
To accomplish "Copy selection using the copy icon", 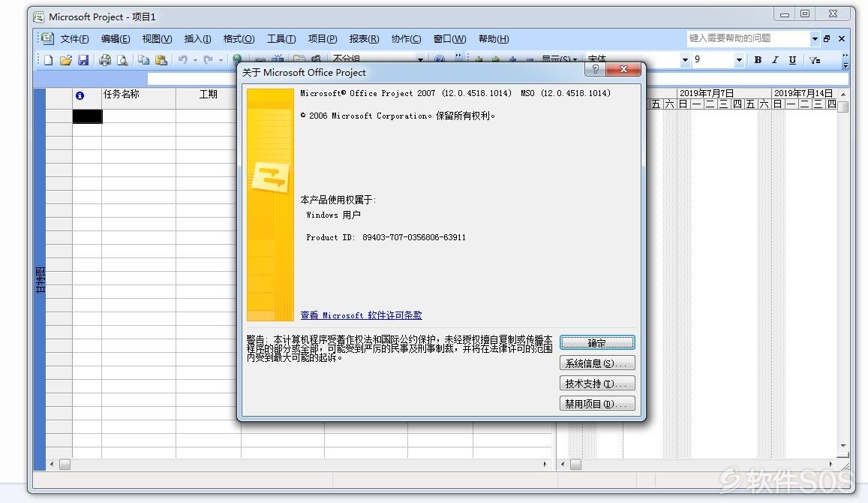I will point(143,60).
